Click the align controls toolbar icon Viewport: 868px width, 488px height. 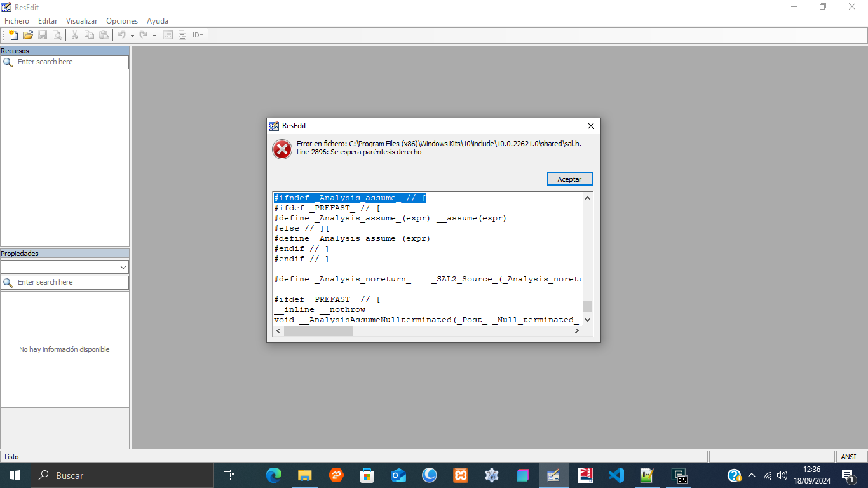tap(182, 36)
